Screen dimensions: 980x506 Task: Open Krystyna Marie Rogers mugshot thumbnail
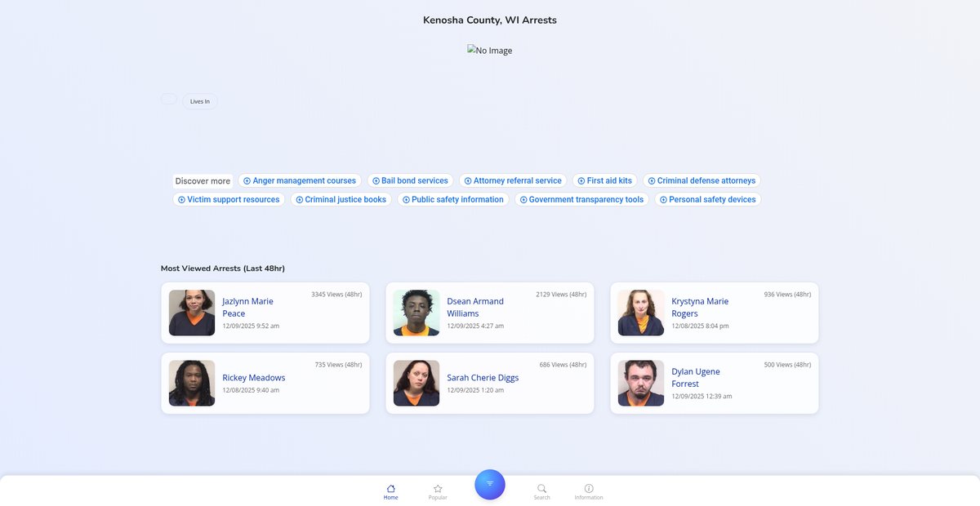(x=641, y=313)
